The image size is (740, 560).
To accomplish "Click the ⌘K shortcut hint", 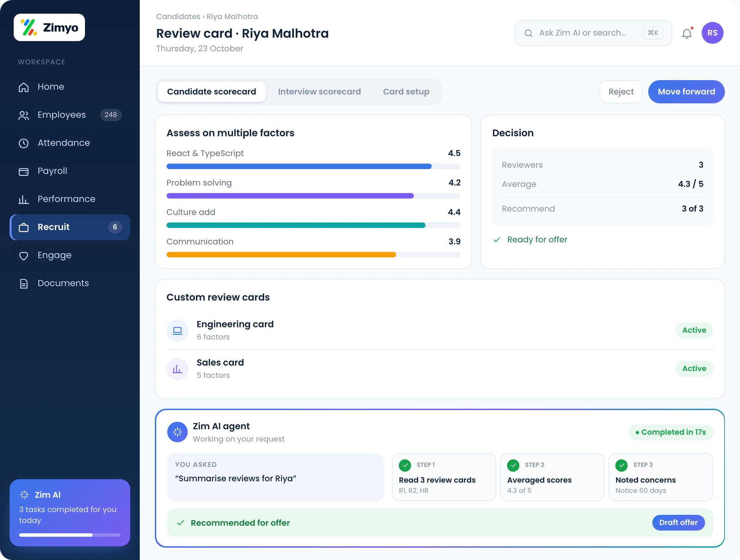I will pyautogui.click(x=653, y=33).
